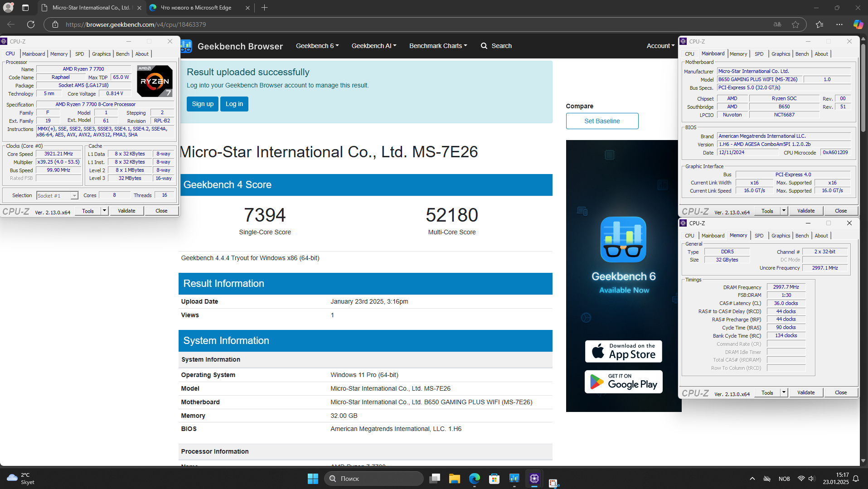Click the Ryzen 7 logo in CPU-Z
Viewport: 868px width, 489px height.
(x=155, y=81)
